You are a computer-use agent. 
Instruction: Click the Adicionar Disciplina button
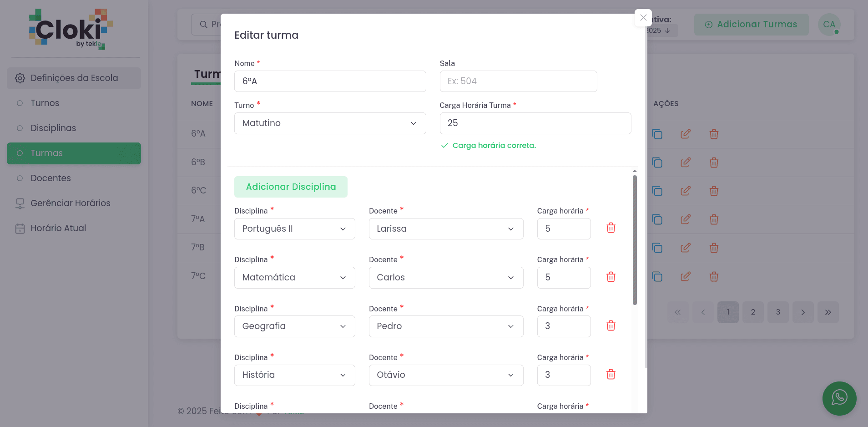click(x=291, y=187)
